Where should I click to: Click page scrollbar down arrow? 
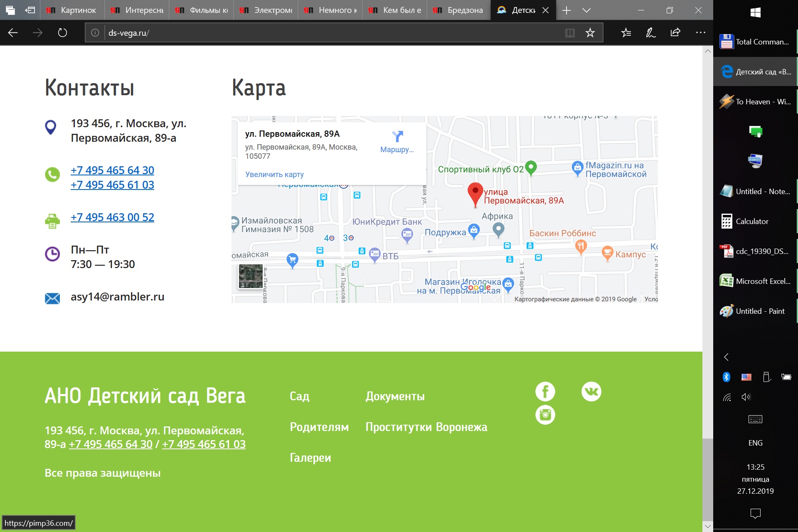[708, 526]
